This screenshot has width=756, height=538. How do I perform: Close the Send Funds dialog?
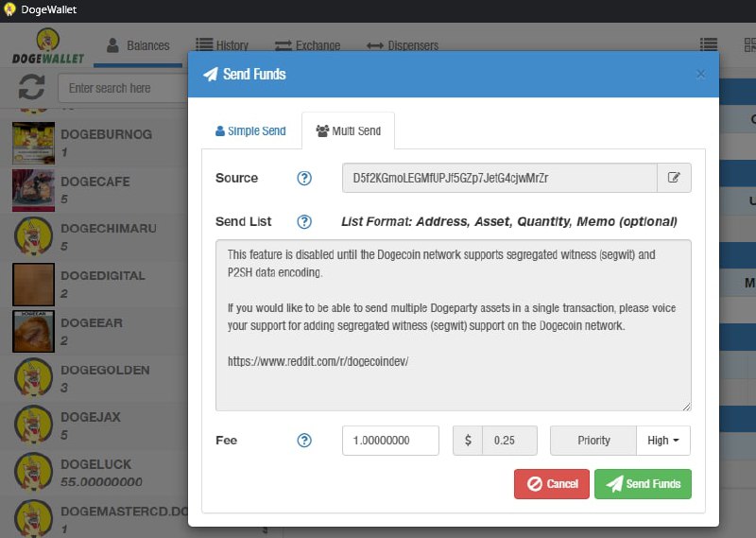click(700, 75)
